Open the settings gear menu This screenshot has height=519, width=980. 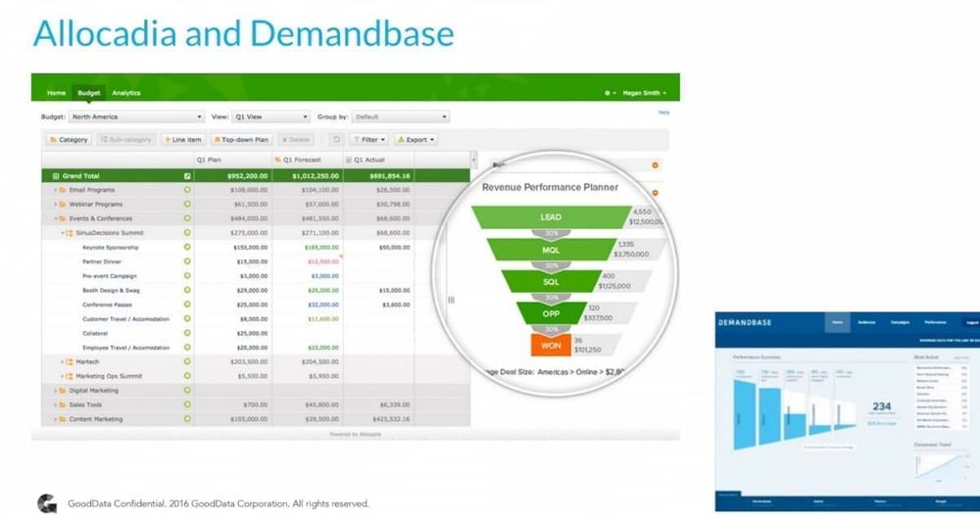(x=610, y=93)
